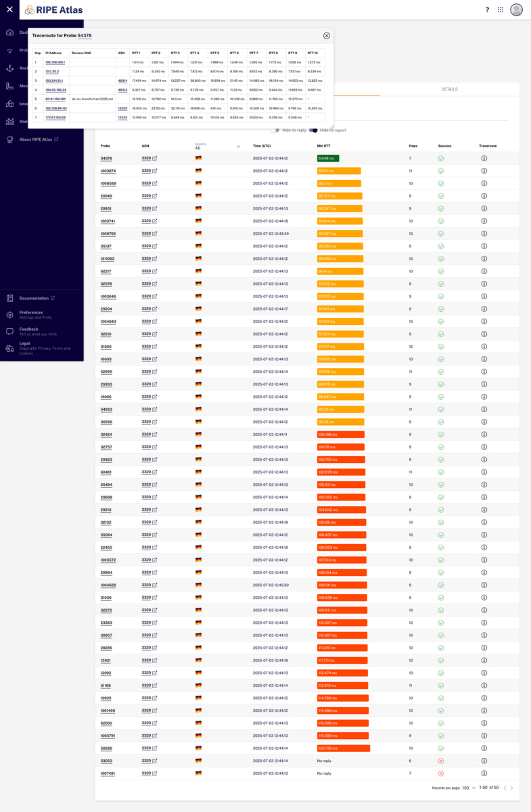Viewport: 531px width, 812px height.
Task: Open traceroute info icon for probe 1003874
Action: (x=484, y=171)
